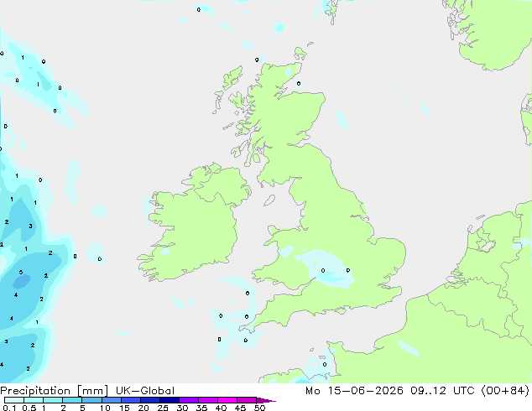Click the 15–20 mm blue legend swatch
532x411 pixels.
coord(131,400)
